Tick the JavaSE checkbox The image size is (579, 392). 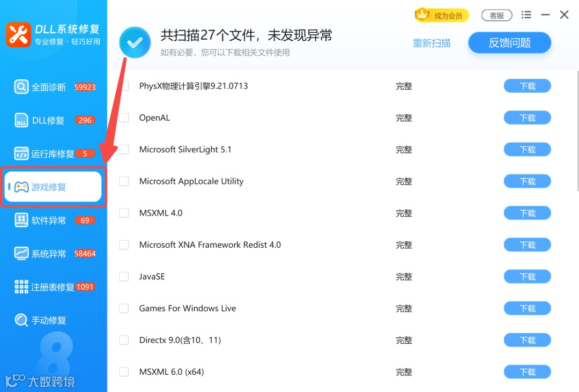(124, 277)
